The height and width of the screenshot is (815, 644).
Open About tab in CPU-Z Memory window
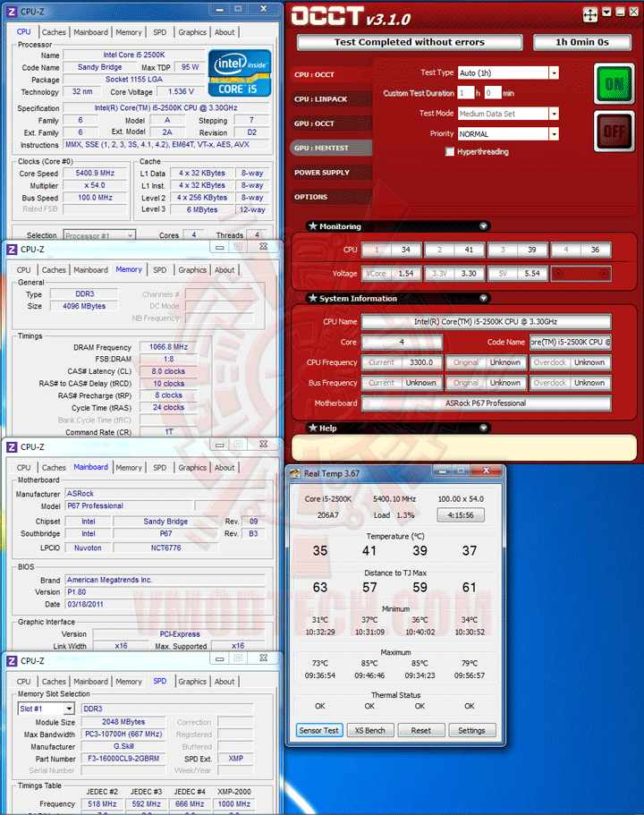click(225, 270)
